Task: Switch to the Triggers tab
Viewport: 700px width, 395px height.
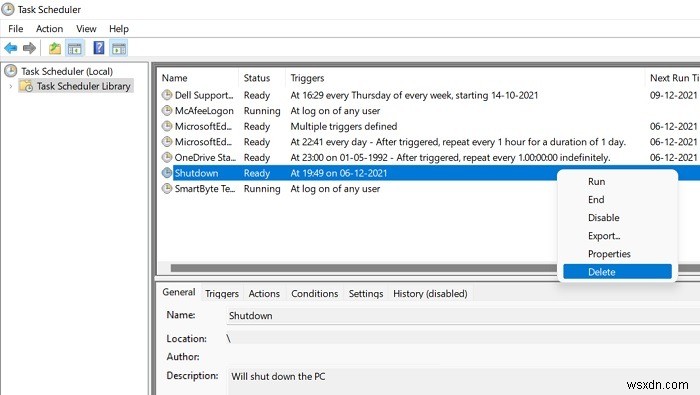Action: [x=222, y=294]
